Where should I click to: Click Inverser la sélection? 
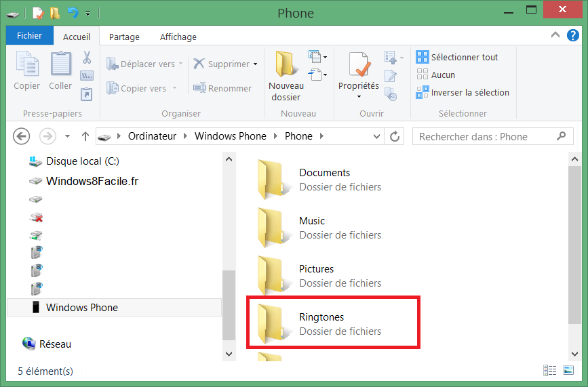pyautogui.click(x=463, y=92)
